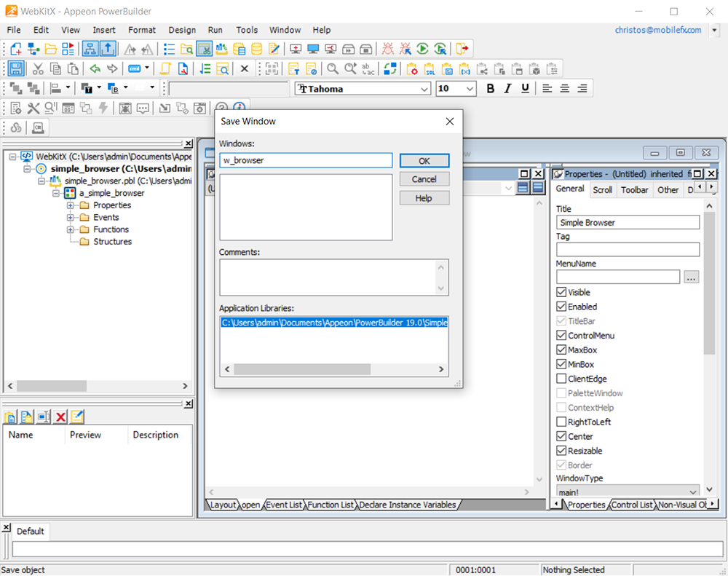Toggle the MinBox checkbox

[x=561, y=364]
